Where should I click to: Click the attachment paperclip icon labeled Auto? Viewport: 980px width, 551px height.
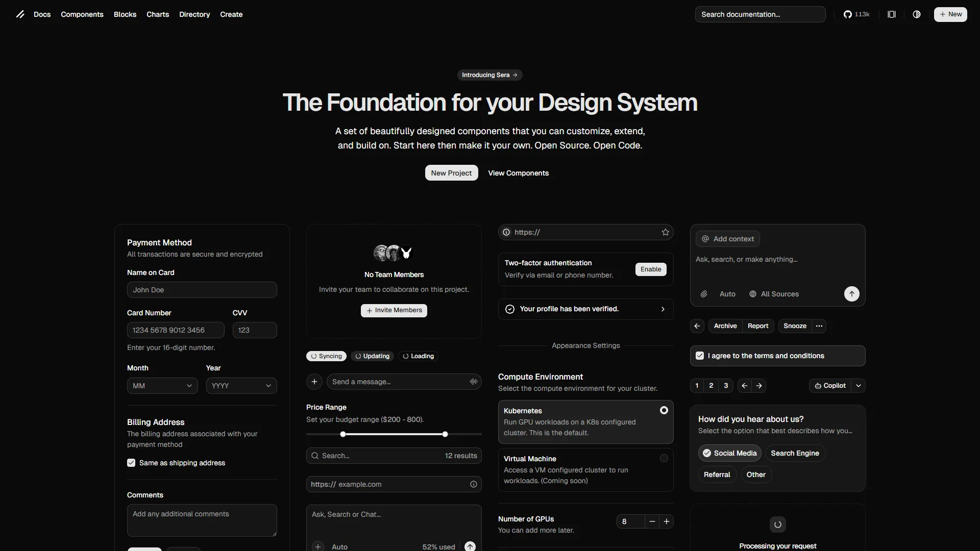coord(704,294)
